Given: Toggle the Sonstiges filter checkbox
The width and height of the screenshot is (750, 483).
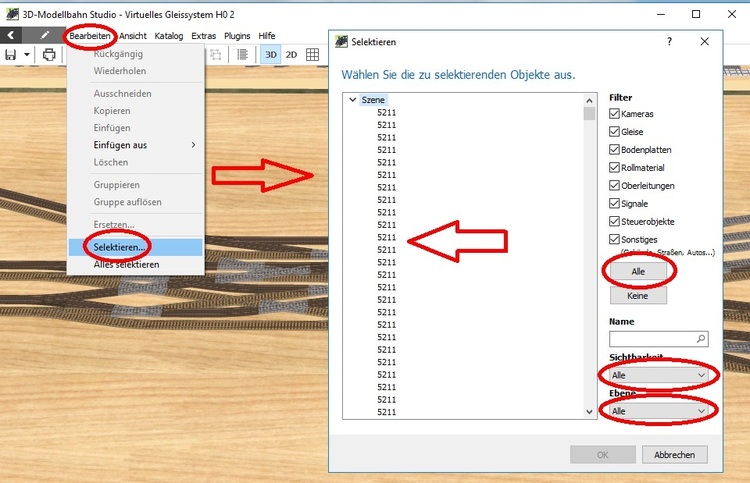Looking at the screenshot, I should tap(615, 239).
